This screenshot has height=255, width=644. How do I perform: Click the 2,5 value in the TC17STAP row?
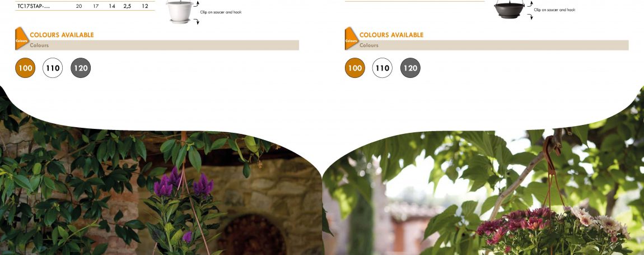(x=127, y=6)
